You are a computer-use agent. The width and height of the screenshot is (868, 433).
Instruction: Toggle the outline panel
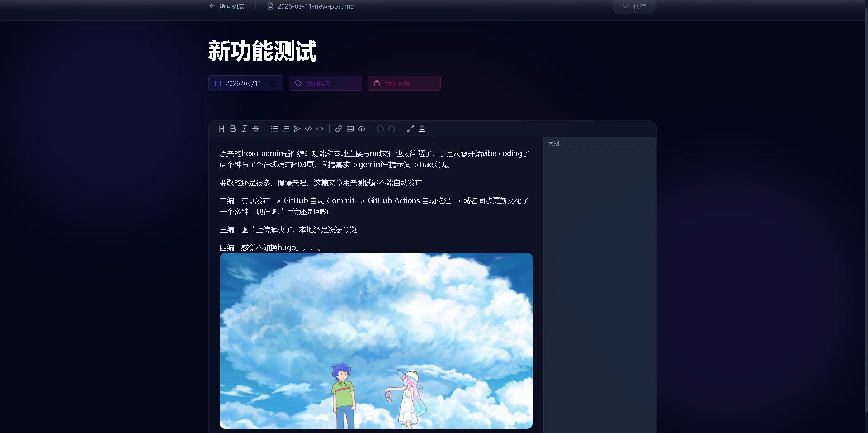[422, 129]
